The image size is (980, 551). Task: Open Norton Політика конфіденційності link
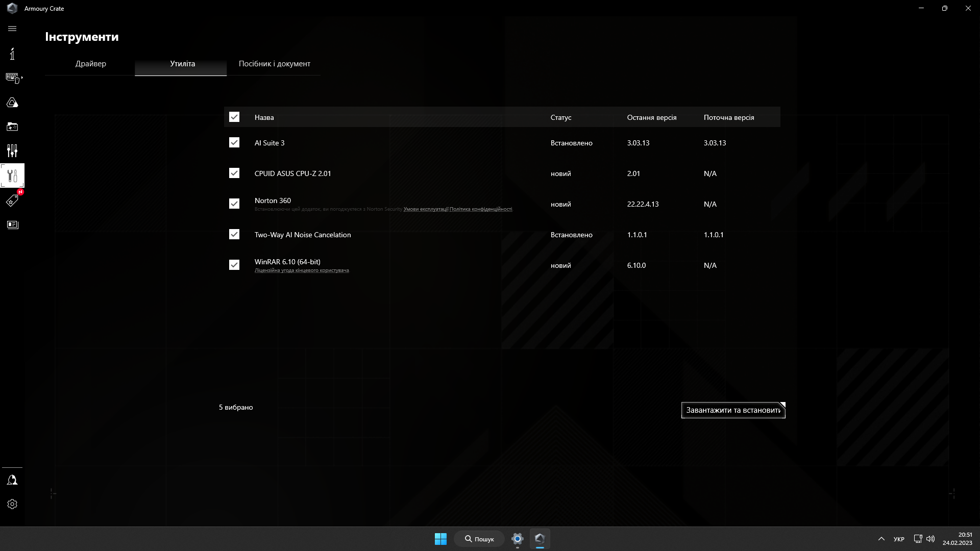click(x=481, y=209)
